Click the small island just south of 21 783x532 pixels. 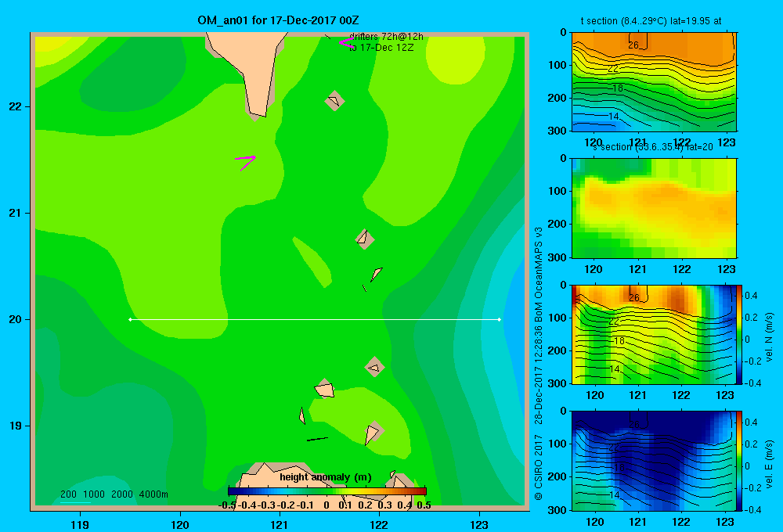click(x=365, y=239)
